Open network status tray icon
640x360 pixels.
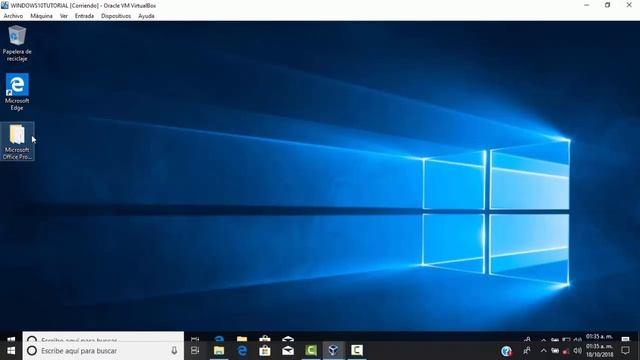(x=566, y=351)
